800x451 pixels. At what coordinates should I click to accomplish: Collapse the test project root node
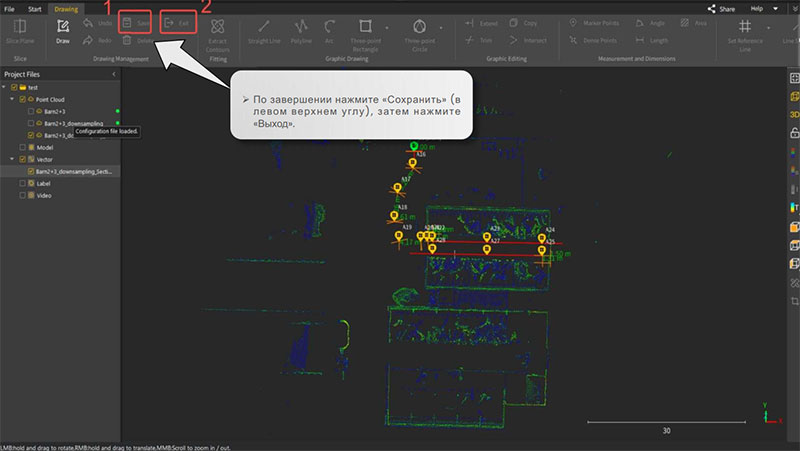point(4,87)
